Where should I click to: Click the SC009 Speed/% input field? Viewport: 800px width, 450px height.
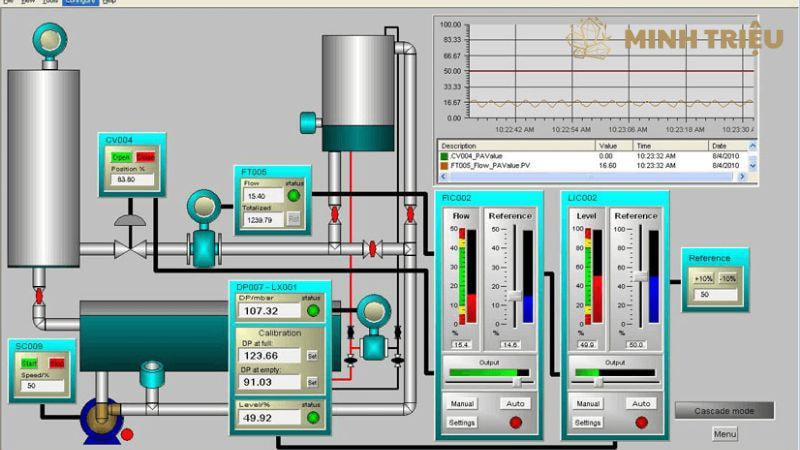pyautogui.click(x=44, y=385)
